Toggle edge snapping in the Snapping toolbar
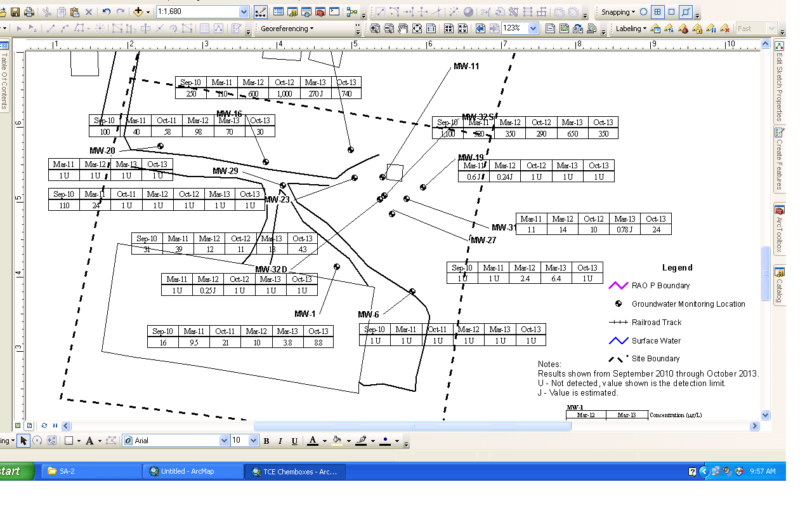This screenshot has width=812, height=508. (x=687, y=11)
